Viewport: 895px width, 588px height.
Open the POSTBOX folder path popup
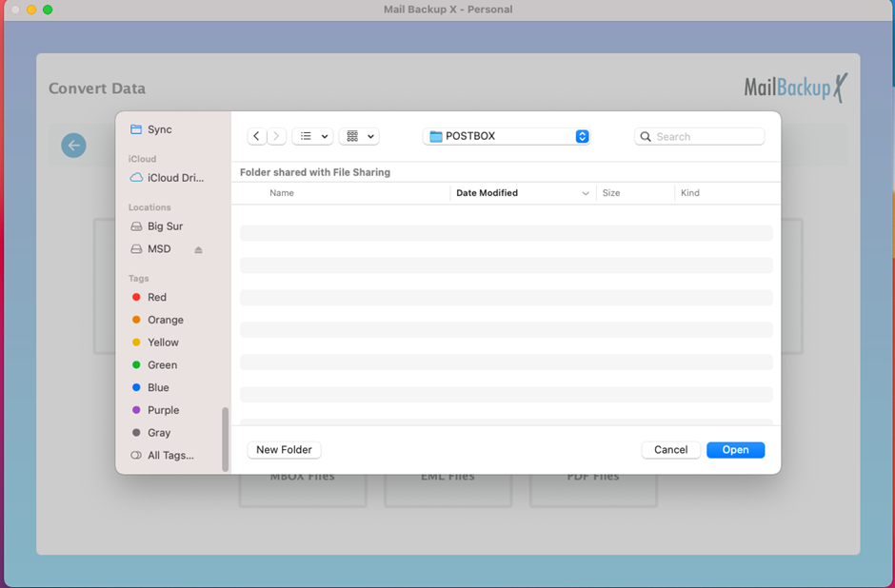507,136
